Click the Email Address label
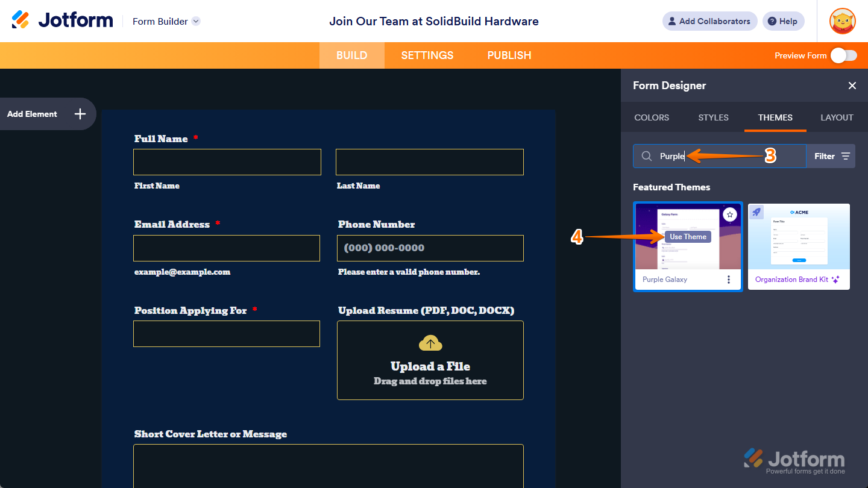 (x=172, y=224)
